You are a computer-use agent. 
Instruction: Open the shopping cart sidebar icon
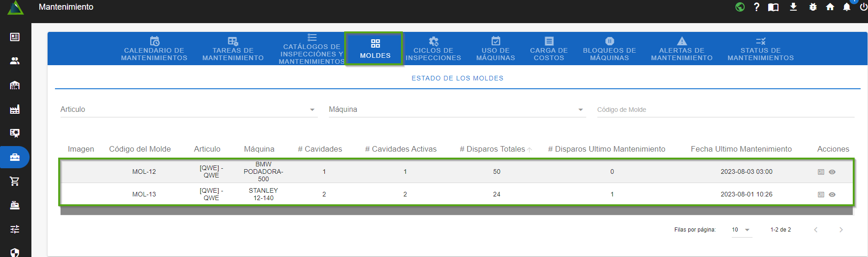15,181
